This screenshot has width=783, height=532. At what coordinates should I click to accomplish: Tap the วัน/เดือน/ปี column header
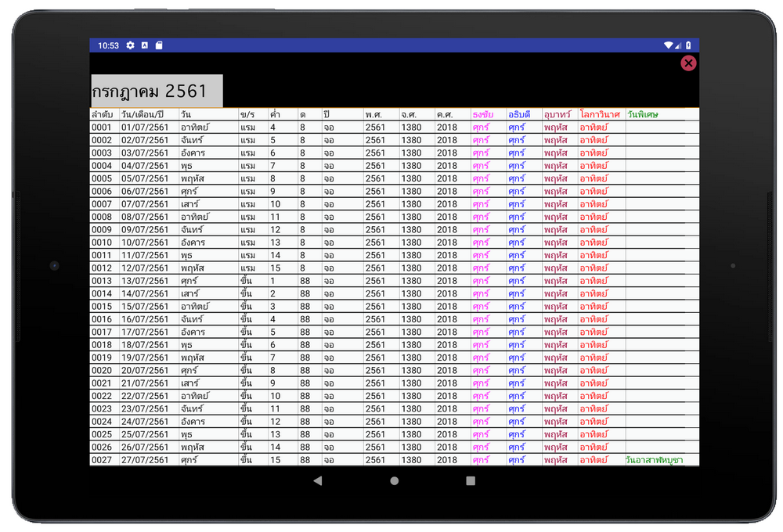(143, 115)
